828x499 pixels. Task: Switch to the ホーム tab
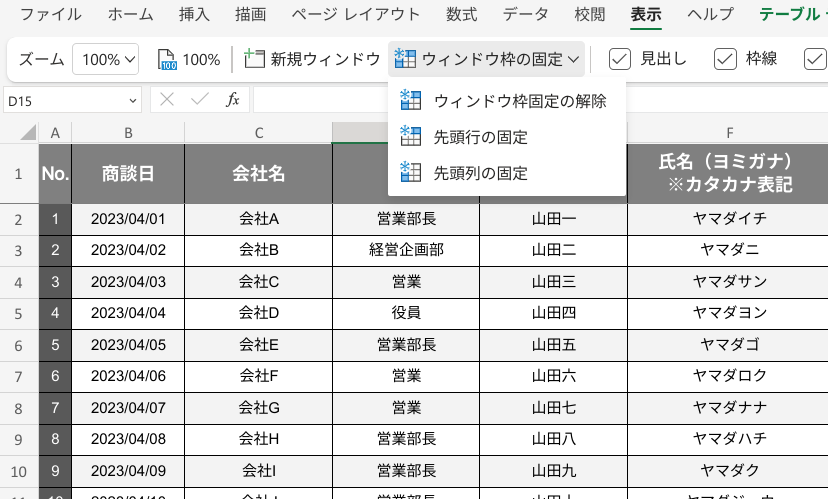tap(130, 14)
